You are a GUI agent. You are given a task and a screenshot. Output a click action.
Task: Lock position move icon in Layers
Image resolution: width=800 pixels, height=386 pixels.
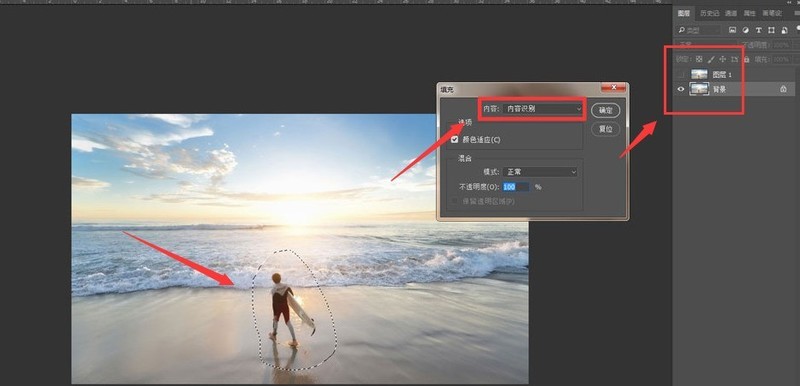click(722, 59)
